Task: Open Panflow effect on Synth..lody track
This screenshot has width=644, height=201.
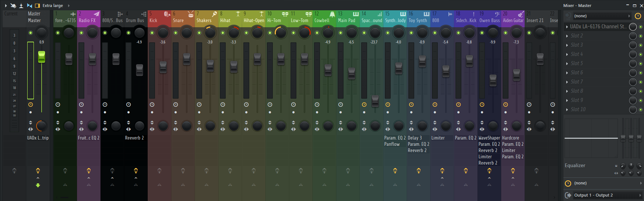Action: coord(395,144)
